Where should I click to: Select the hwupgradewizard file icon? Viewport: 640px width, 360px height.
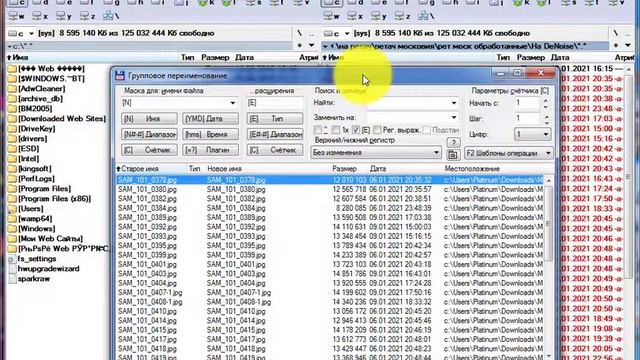tap(12, 269)
